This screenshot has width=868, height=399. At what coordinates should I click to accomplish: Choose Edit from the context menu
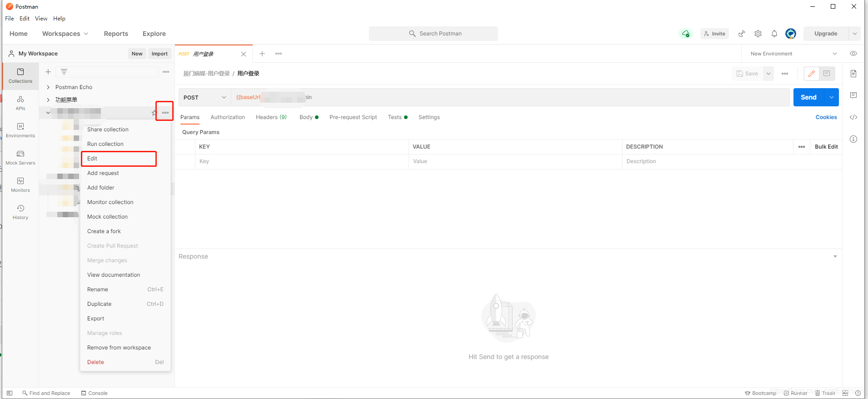(x=119, y=159)
